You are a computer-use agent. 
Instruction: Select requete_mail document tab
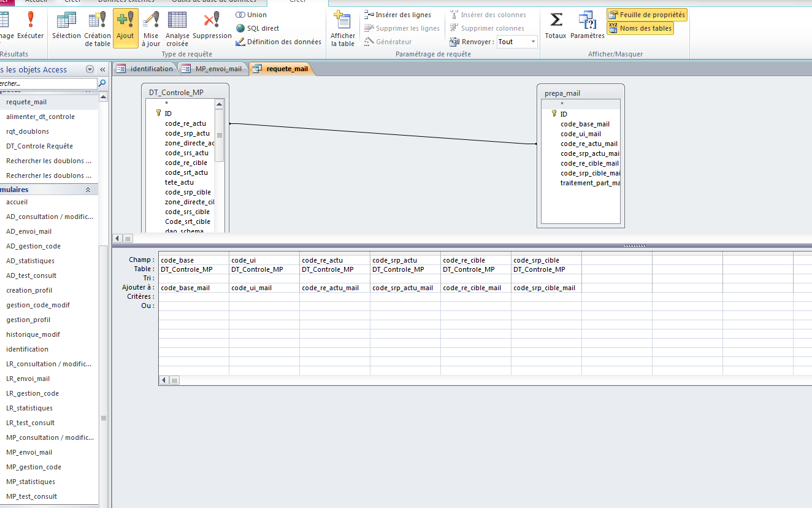coord(281,69)
